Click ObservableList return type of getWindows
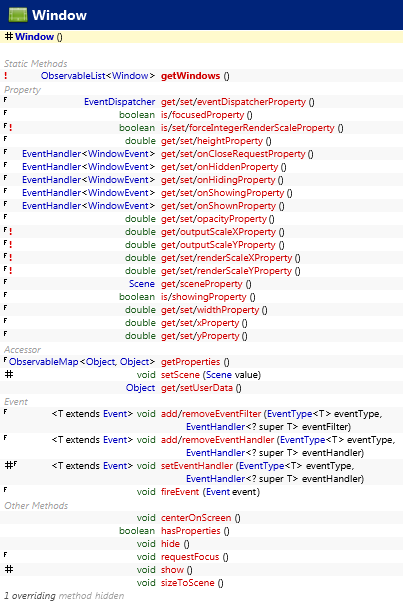The width and height of the screenshot is (403, 602). (x=73, y=76)
